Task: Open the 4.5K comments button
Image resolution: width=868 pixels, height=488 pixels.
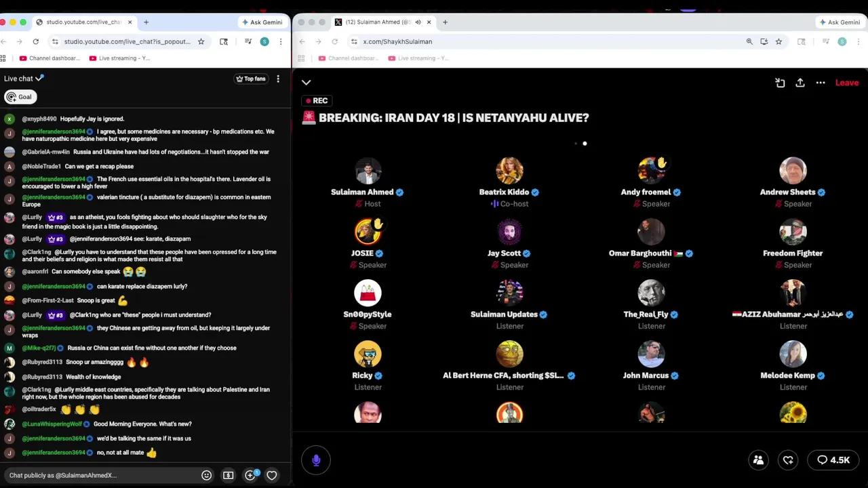Action: pos(833,460)
